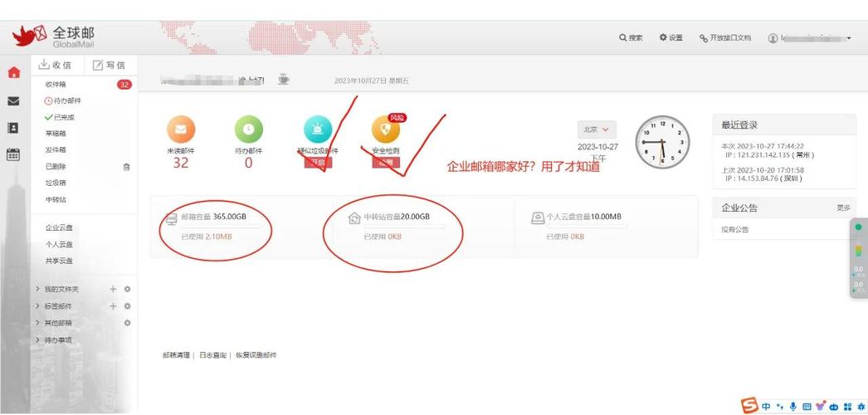Click the 邮箱容量 usage progress bar

coord(222,227)
